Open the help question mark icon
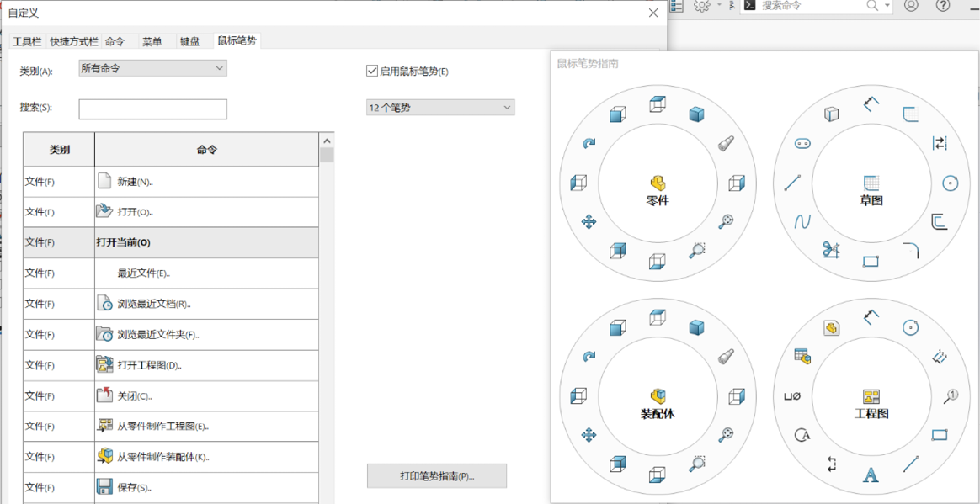Viewport: 980px width, 504px height. tap(943, 6)
